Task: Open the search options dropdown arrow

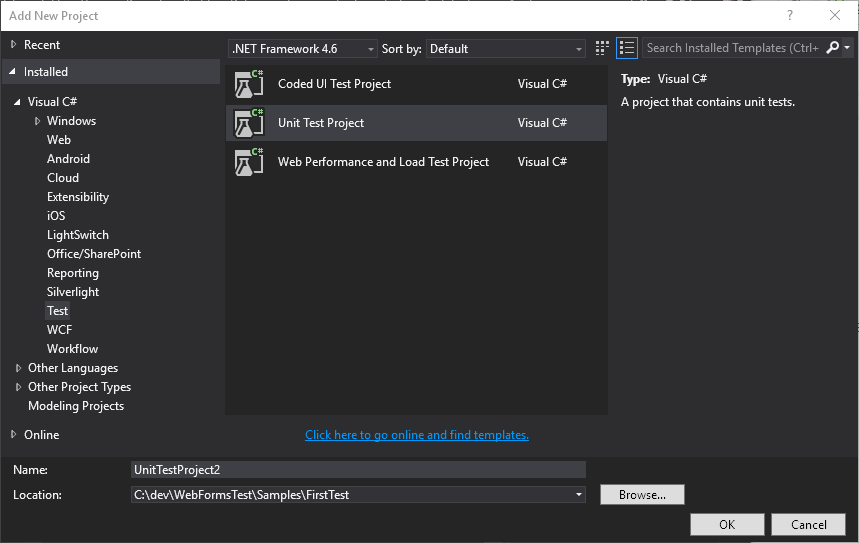Action: tap(847, 48)
